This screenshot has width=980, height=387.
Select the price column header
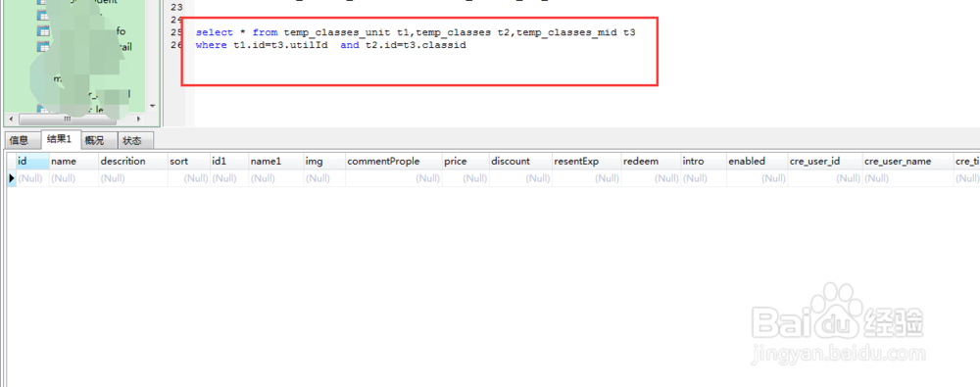click(465, 162)
